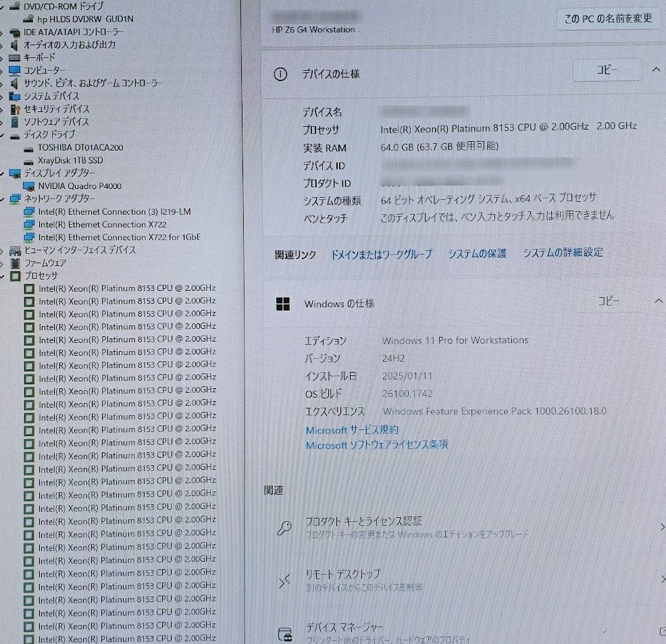The height and width of the screenshot is (644, 666).
Task: Click the HP Z6 G4 Workstation text
Action: tap(313, 30)
